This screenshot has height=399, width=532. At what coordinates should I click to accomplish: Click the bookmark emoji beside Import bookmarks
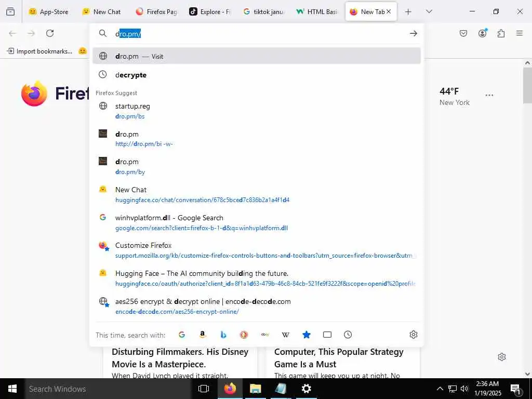pos(83,51)
